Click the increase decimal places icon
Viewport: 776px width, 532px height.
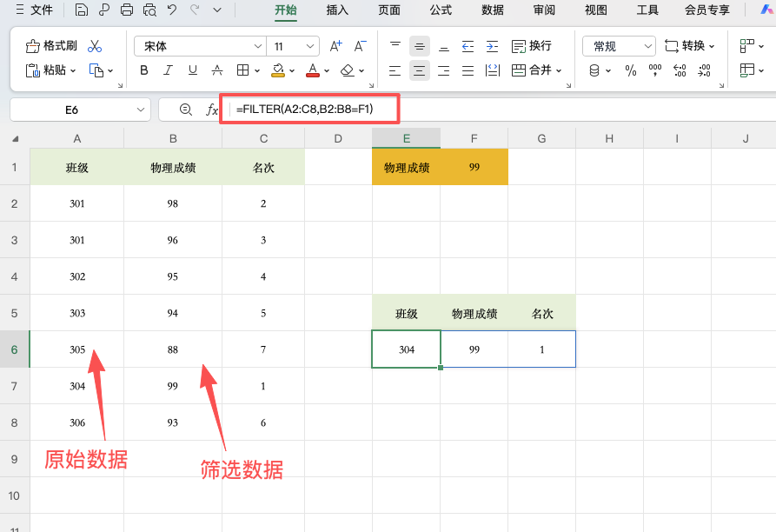pyautogui.click(x=680, y=70)
